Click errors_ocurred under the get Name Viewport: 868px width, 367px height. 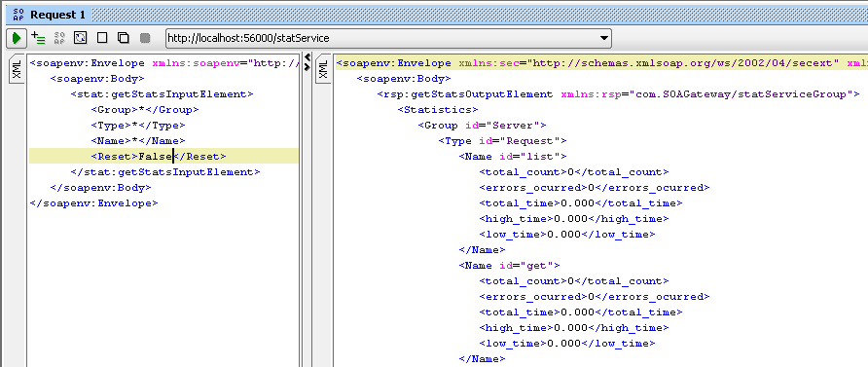tap(595, 296)
